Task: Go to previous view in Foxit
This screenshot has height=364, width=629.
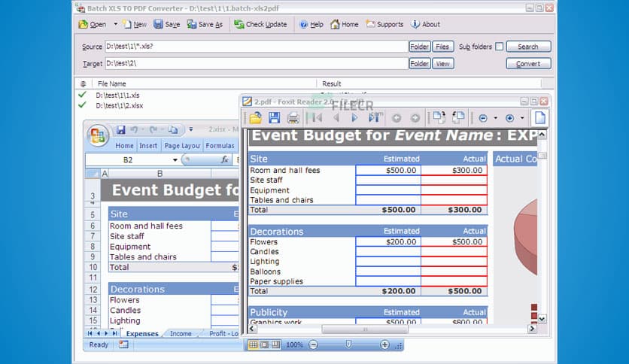Action: (397, 118)
